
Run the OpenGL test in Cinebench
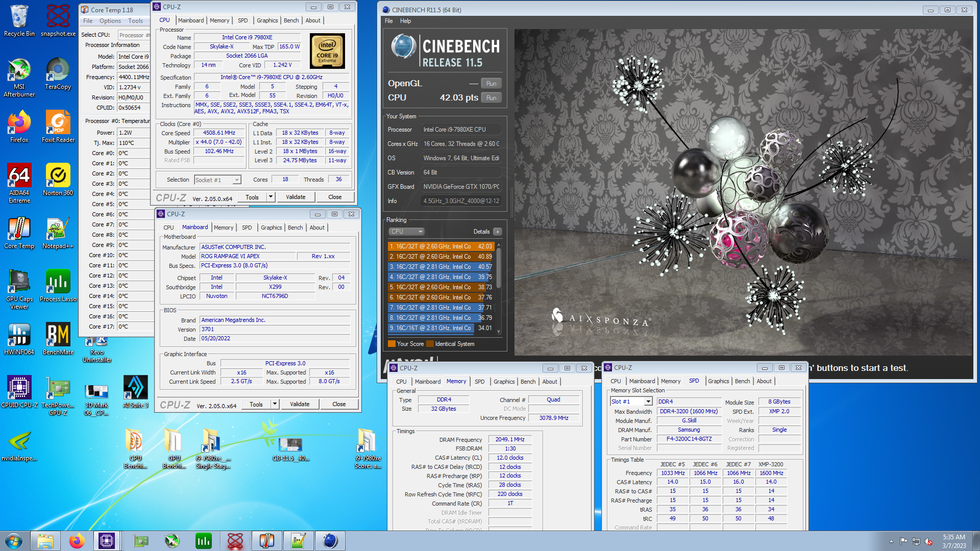coord(491,84)
